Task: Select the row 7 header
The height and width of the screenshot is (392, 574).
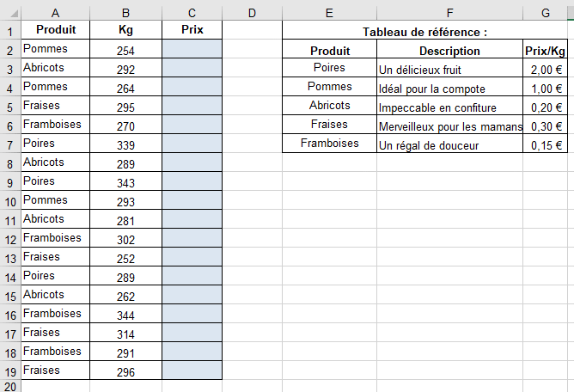Action: 9,144
